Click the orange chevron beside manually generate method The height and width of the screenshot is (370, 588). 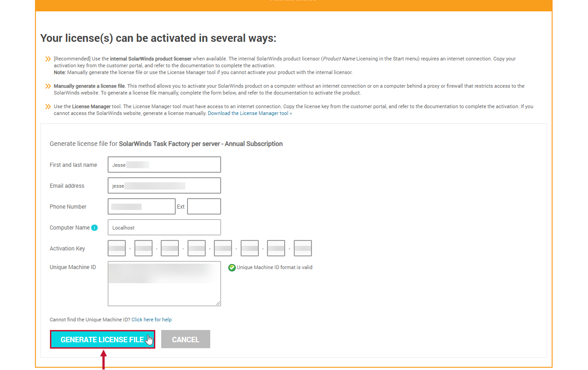[x=48, y=86]
